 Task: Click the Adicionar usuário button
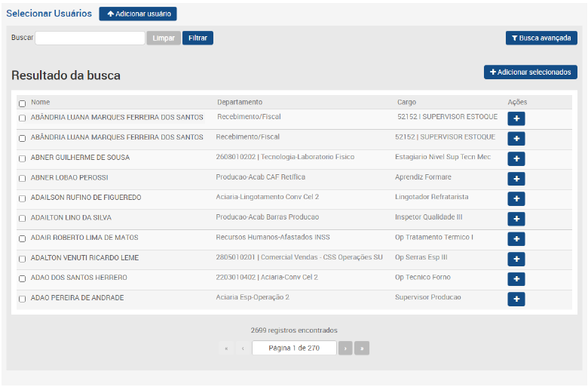pos(137,14)
